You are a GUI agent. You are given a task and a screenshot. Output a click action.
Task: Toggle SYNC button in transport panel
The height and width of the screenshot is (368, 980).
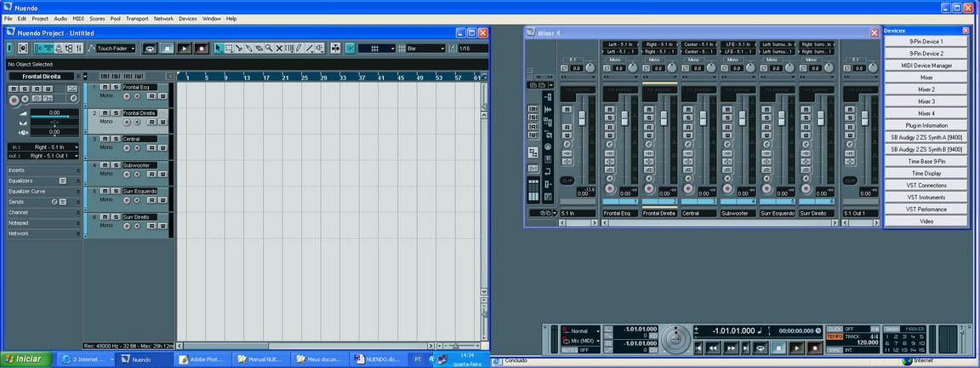click(835, 350)
